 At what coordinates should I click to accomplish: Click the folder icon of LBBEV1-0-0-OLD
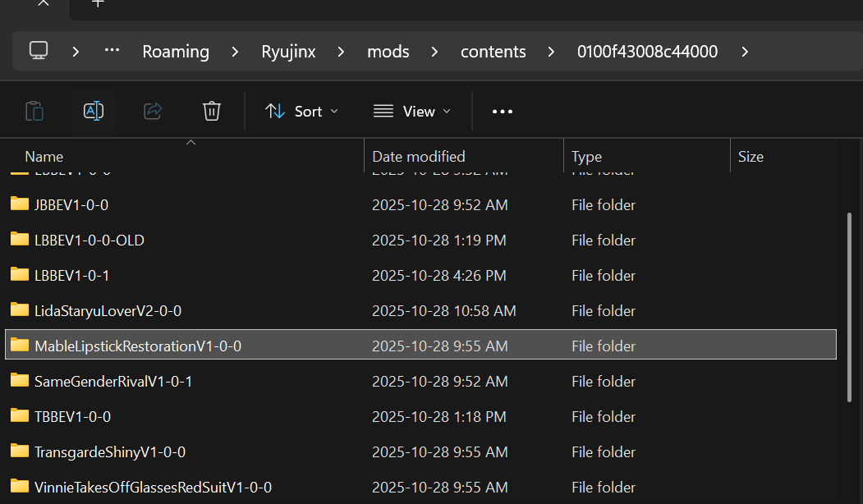pos(20,240)
